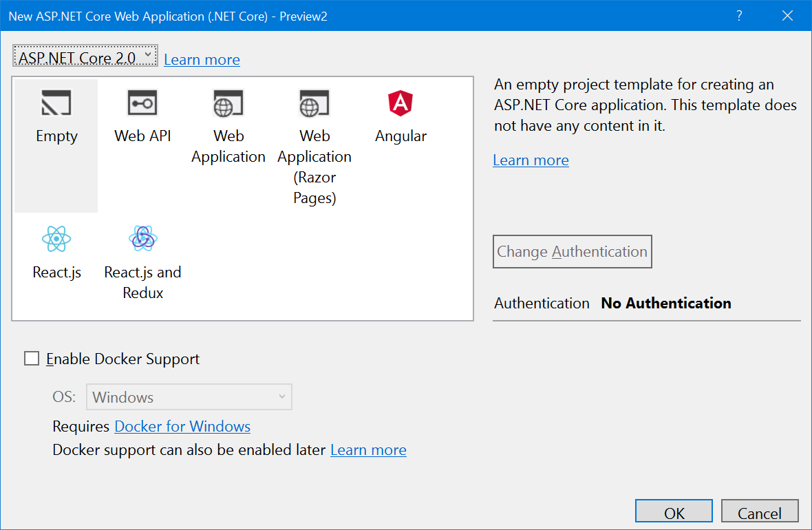
Task: Open the ASP.NET Core 2.0 version dropdown
Action: (x=85, y=56)
